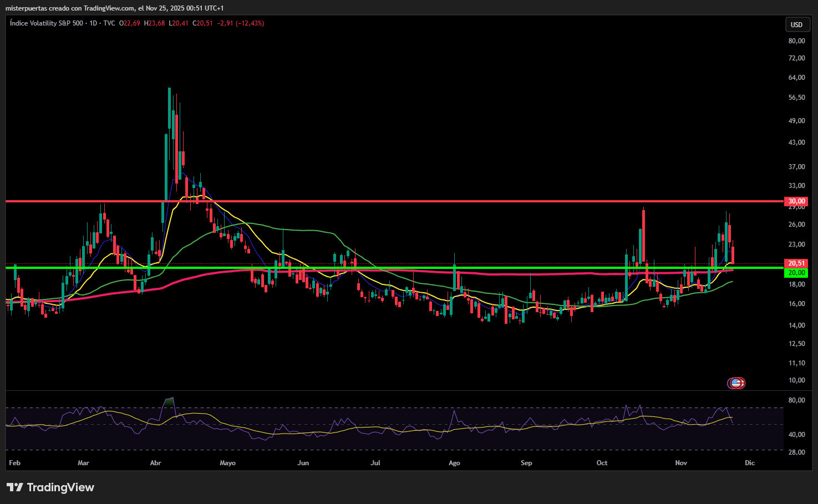Viewport: 818px width, 504px height.
Task: Click the 33,00 price axis value
Action: click(796, 186)
